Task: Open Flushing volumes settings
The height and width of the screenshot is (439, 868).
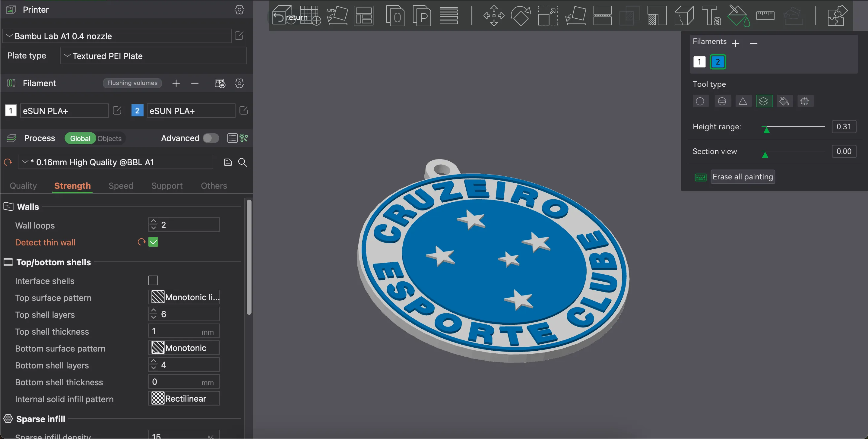Action: coord(132,83)
